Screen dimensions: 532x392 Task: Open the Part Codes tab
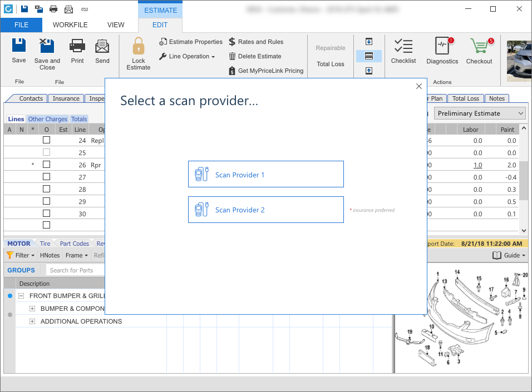pyautogui.click(x=75, y=244)
